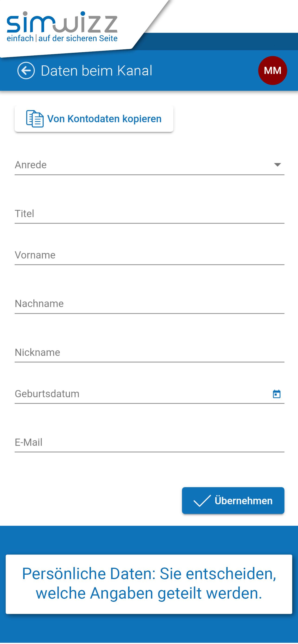Click the 'Persönliche Daten' info banner

pyautogui.click(x=149, y=584)
